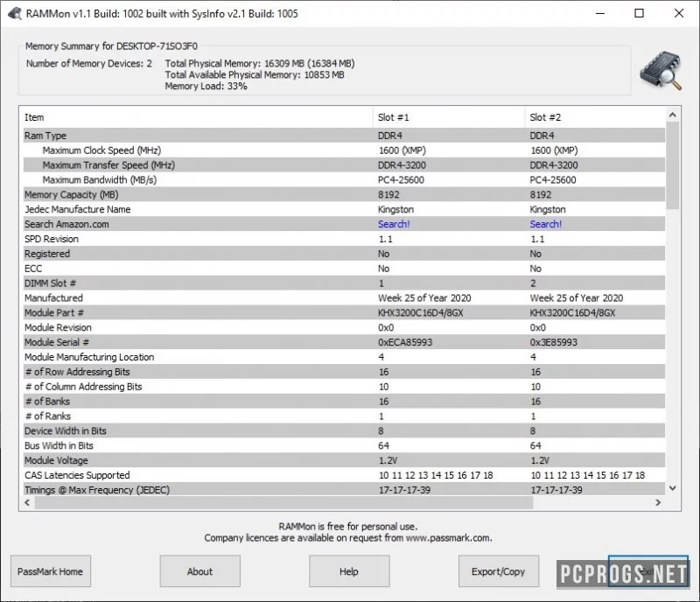Click the memory chip magnifier logo
The image size is (700, 602).
pos(661,71)
